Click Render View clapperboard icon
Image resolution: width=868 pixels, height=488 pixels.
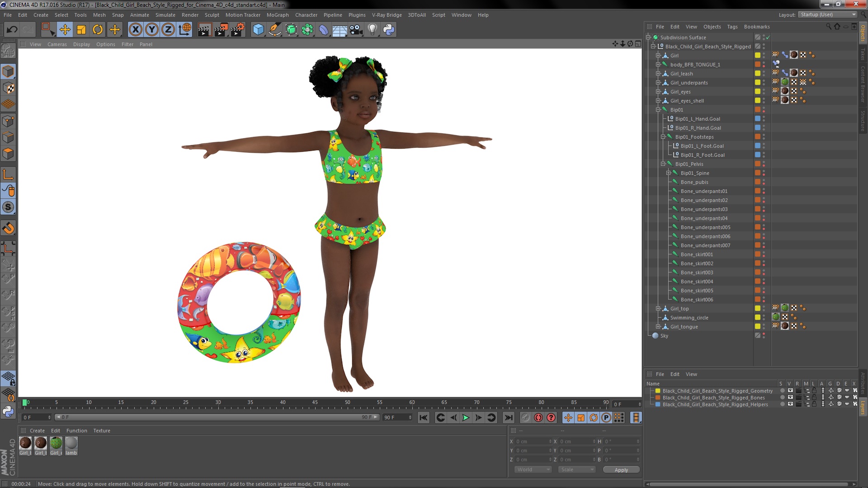click(204, 30)
